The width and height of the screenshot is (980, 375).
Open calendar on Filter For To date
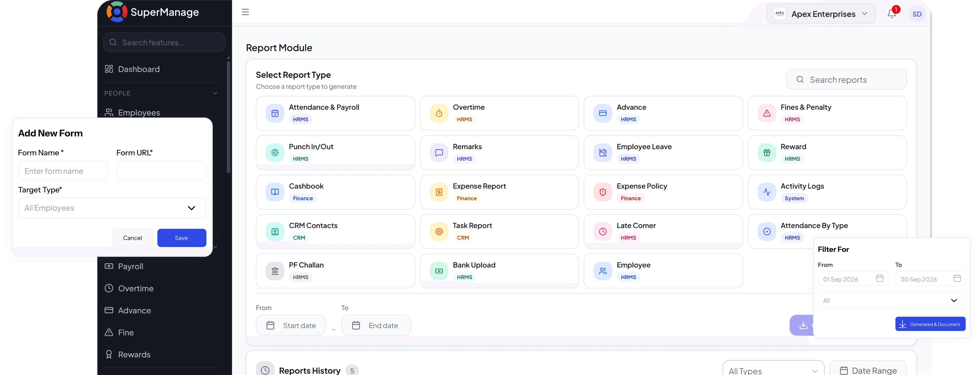(x=957, y=278)
